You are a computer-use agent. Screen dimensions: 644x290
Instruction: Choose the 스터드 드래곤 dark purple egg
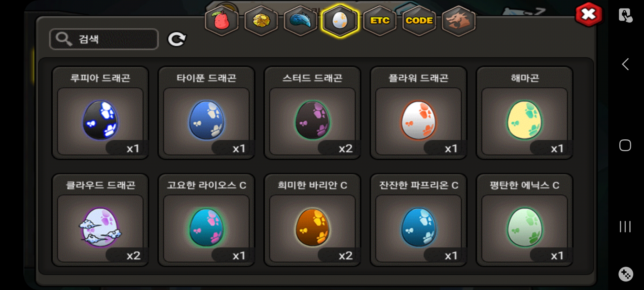[x=312, y=113]
